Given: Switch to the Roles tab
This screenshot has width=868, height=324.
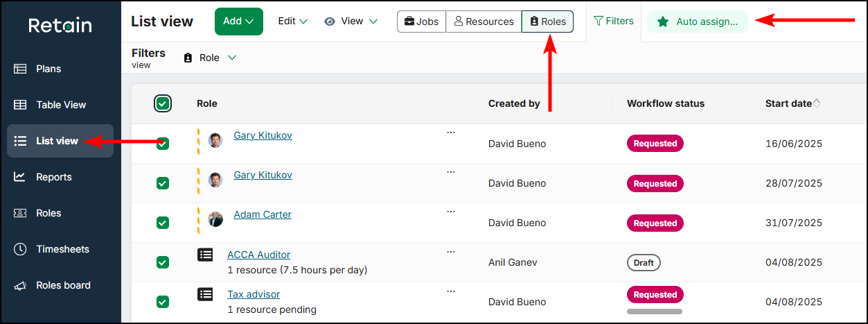Looking at the screenshot, I should point(547,22).
